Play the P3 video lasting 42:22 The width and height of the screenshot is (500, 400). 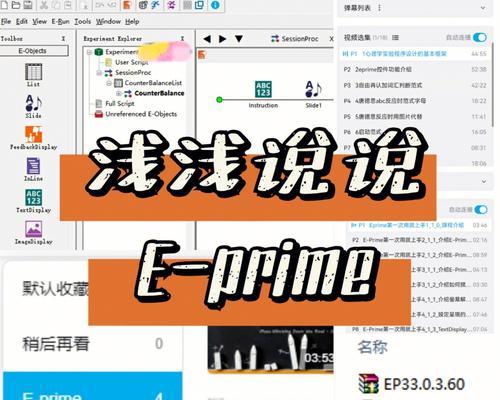pos(414,85)
